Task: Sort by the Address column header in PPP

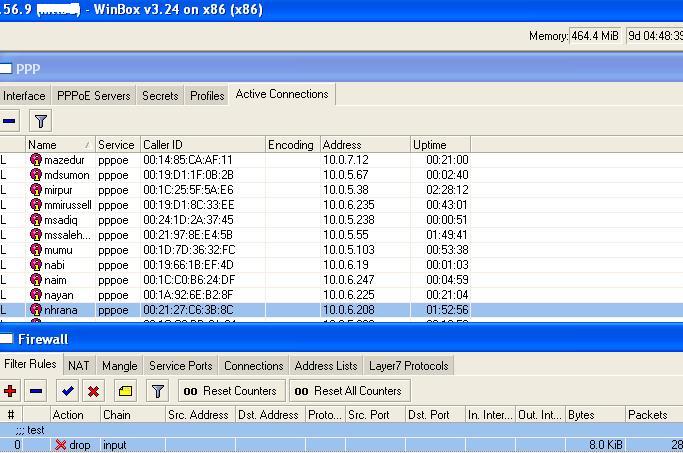Action: pos(365,145)
